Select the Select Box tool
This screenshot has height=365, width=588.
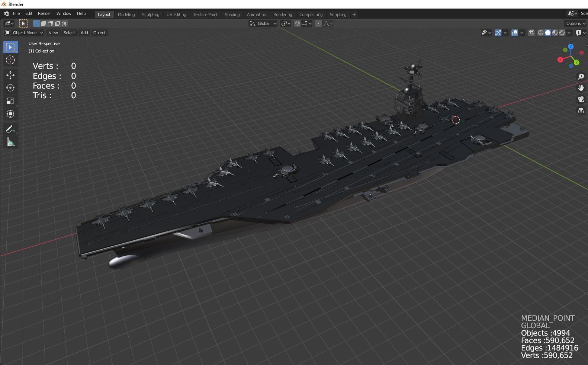[x=10, y=47]
